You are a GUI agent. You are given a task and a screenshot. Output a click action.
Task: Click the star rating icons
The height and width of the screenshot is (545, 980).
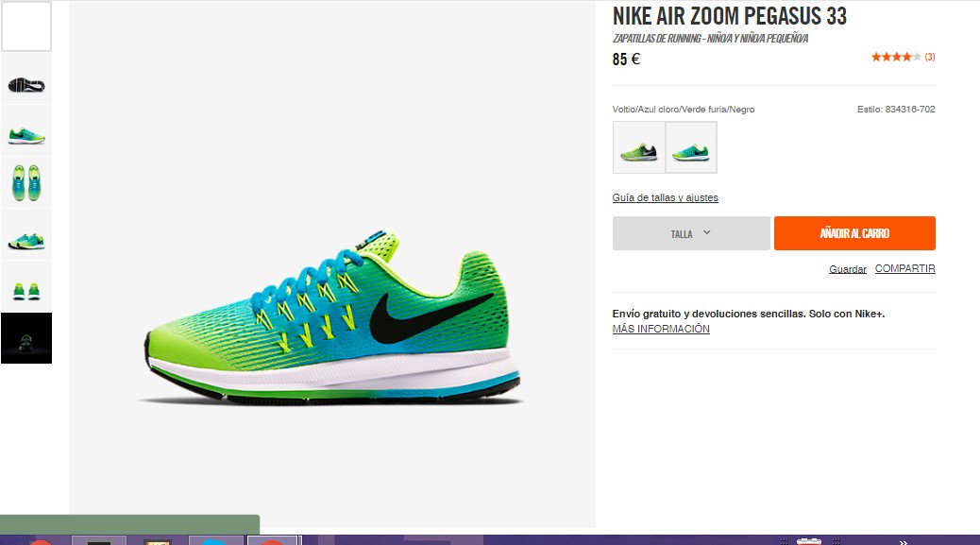pyautogui.click(x=896, y=57)
